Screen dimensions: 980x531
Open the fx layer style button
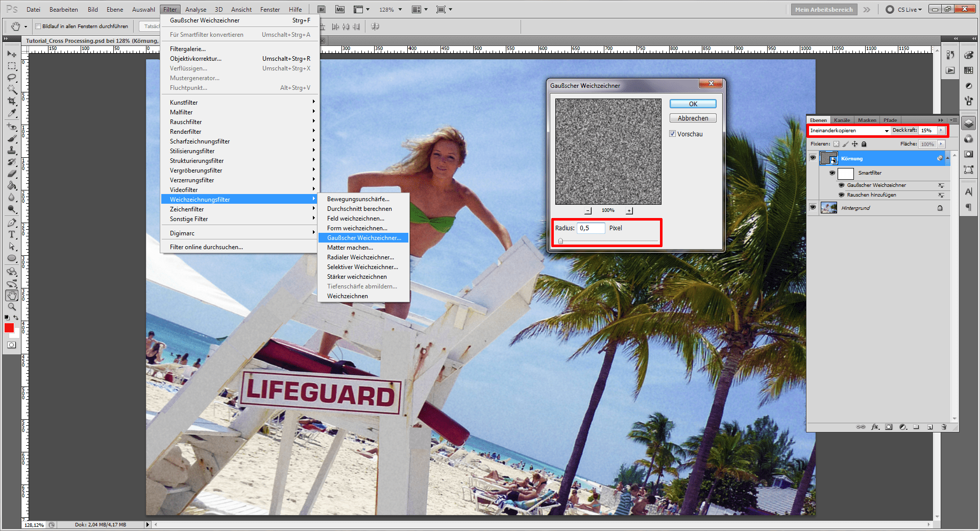click(875, 427)
